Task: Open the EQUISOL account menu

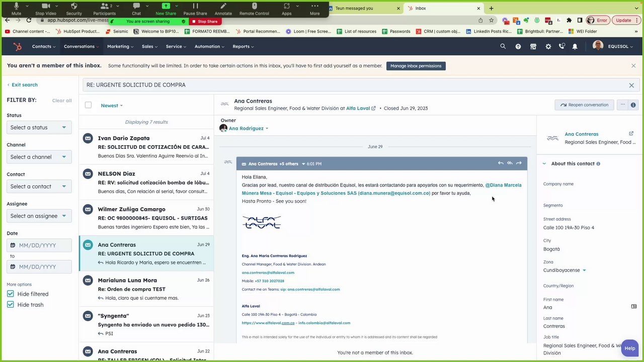Action: pos(620,46)
